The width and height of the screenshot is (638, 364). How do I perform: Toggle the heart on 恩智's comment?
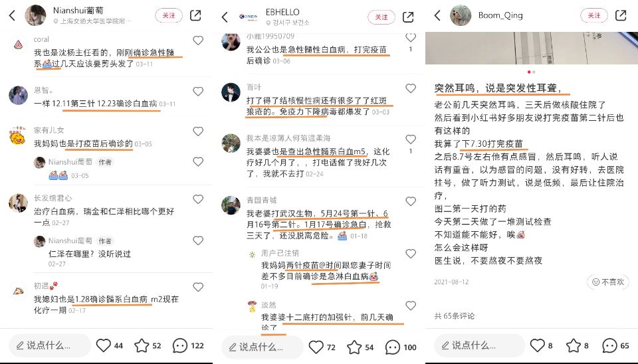[x=198, y=92]
